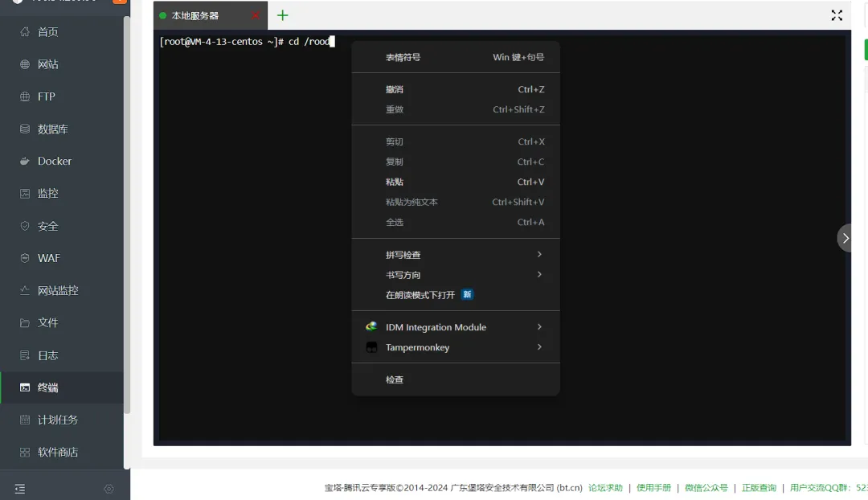Go to 文件 folder icon
The height and width of the screenshot is (500, 868).
[x=24, y=323]
